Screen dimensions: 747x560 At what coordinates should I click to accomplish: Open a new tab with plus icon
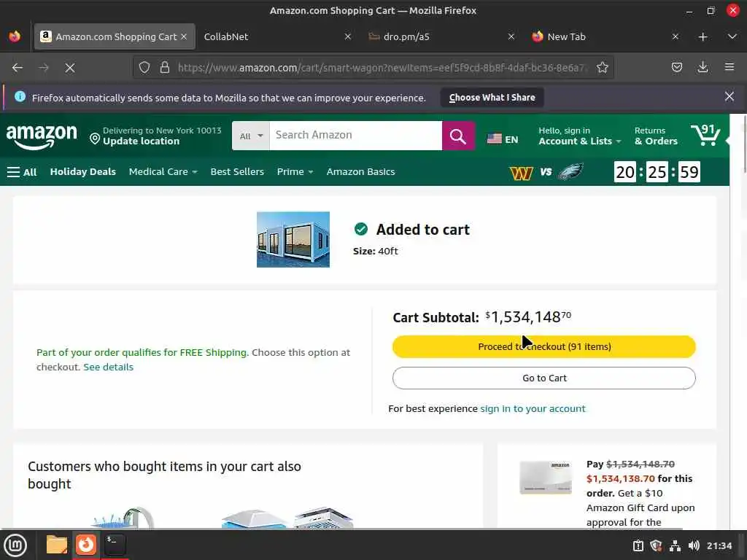[x=703, y=36]
